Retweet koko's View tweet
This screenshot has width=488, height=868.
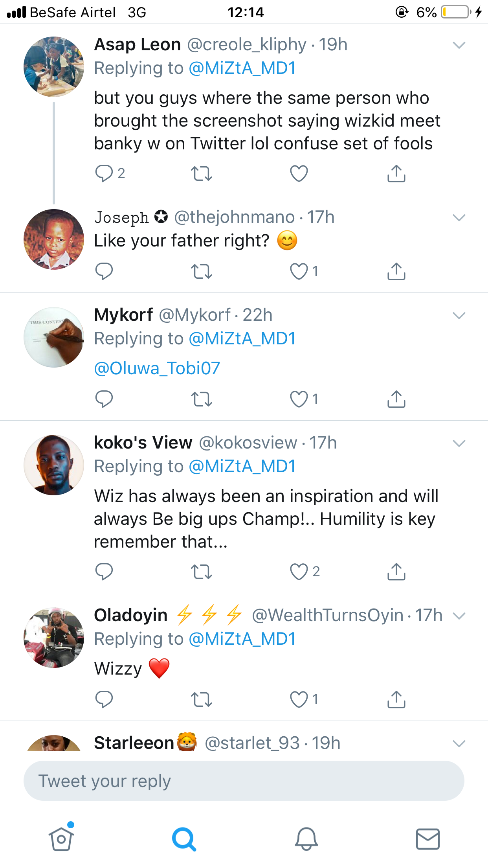coord(201,572)
